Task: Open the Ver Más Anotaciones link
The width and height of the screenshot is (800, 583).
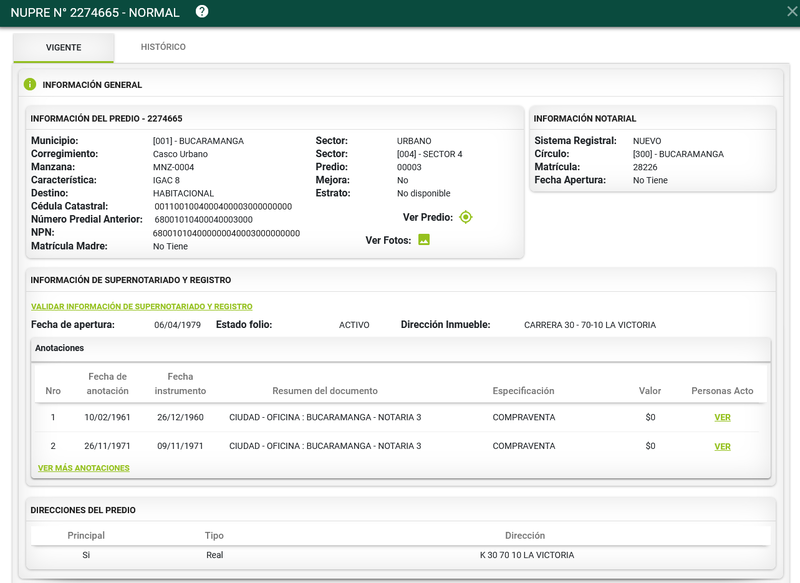Action: [x=84, y=468]
